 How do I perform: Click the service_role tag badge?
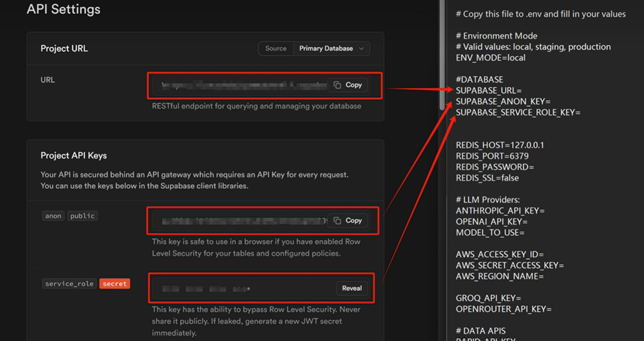pos(70,284)
